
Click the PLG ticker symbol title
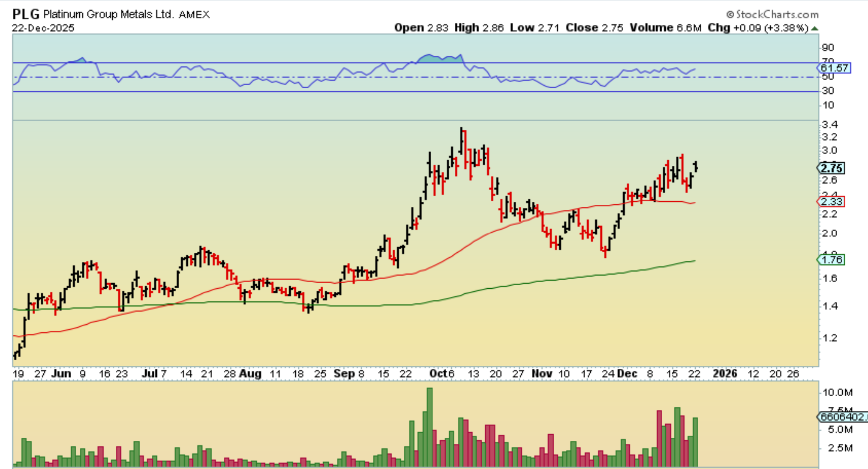click(x=26, y=14)
